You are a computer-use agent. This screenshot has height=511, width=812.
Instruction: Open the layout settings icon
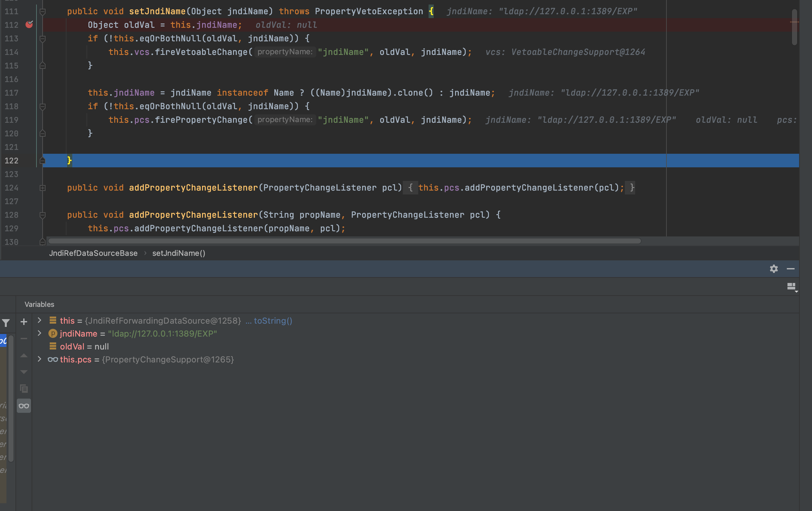(792, 287)
